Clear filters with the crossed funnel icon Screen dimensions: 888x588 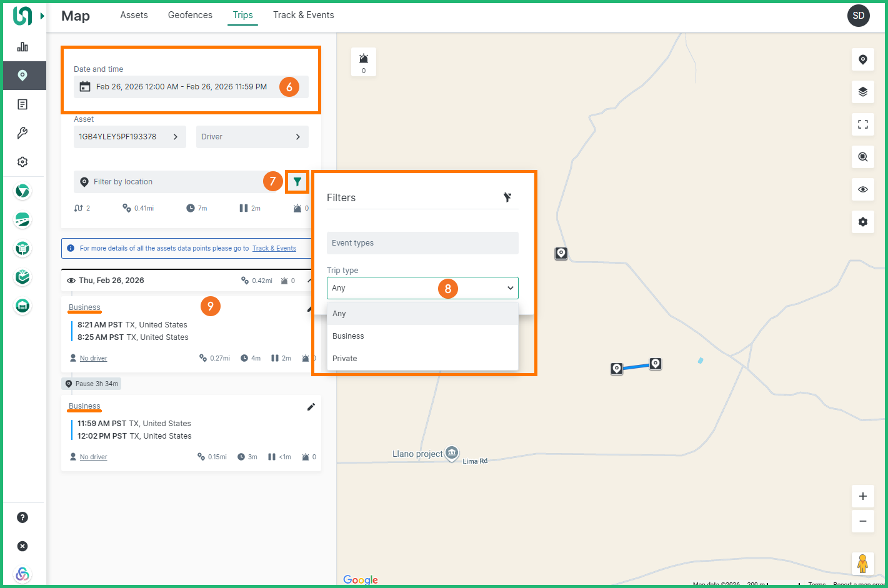pos(507,197)
